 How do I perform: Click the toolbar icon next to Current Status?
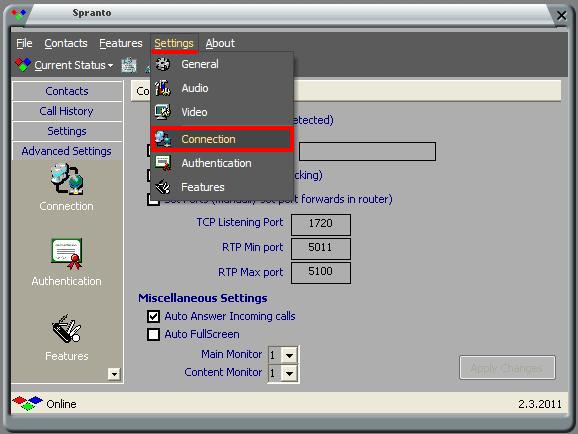(129, 65)
